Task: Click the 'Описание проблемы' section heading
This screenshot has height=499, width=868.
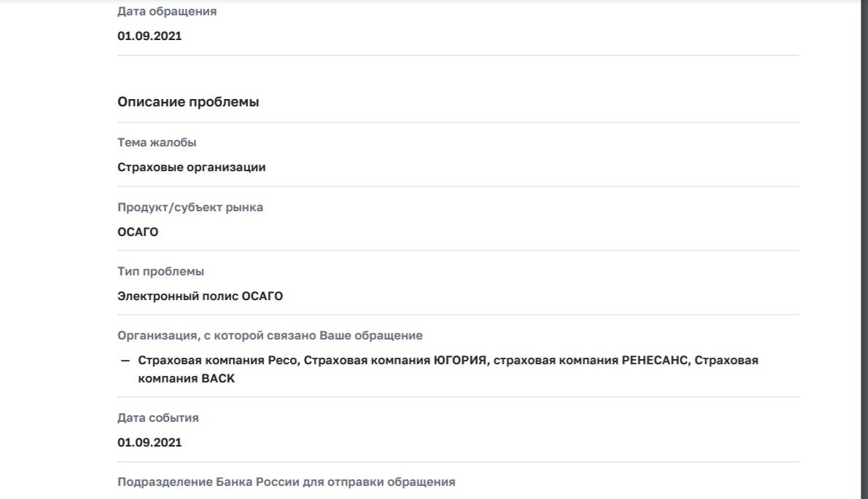Action: pos(188,102)
